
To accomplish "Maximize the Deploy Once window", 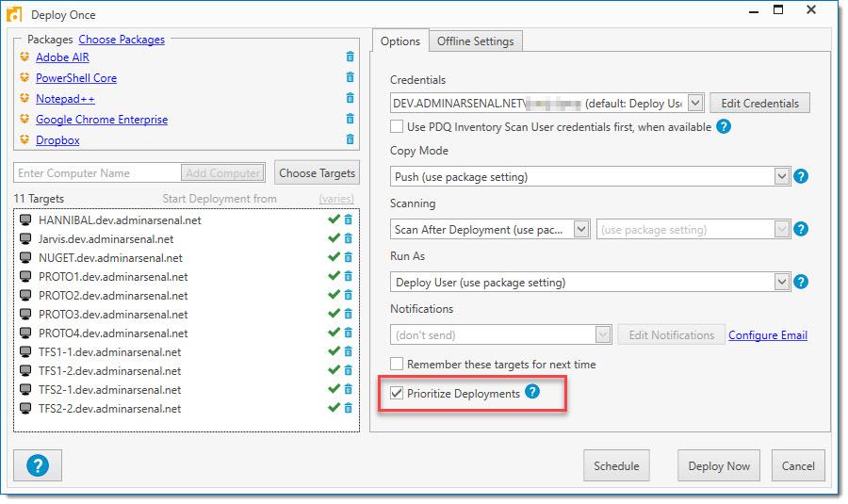I will [778, 9].
